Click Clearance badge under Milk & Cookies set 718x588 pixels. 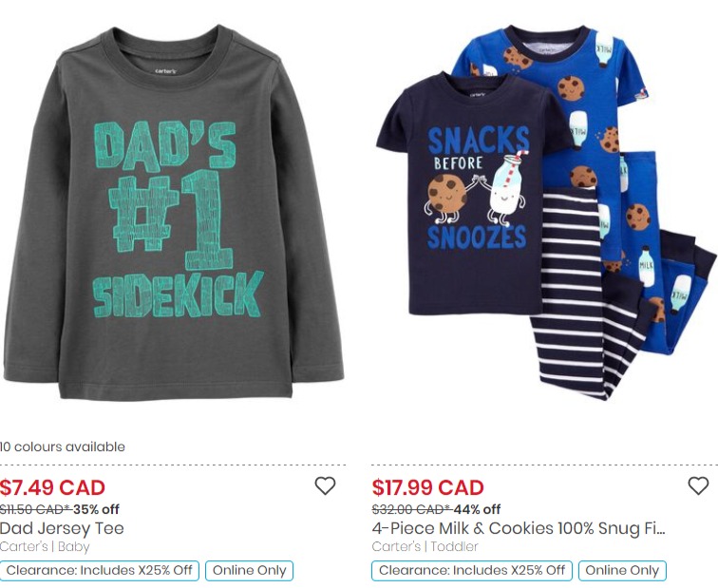[472, 571]
